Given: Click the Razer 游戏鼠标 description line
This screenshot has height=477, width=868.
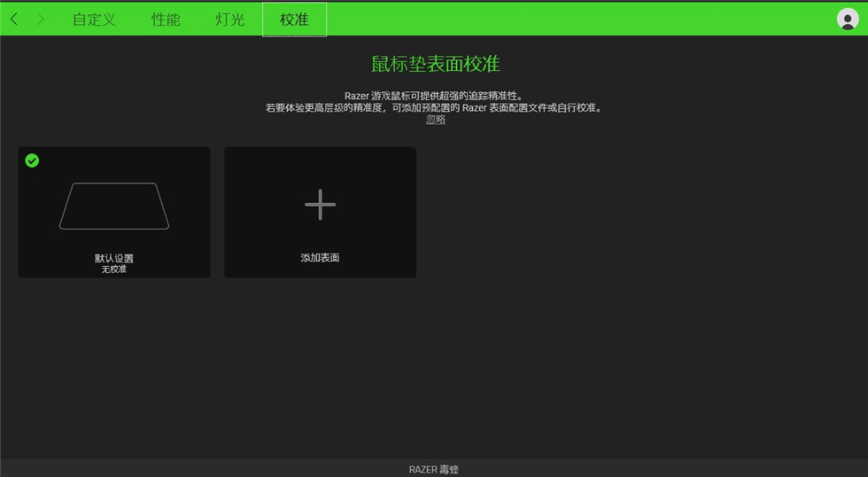Looking at the screenshot, I should pyautogui.click(x=434, y=96).
